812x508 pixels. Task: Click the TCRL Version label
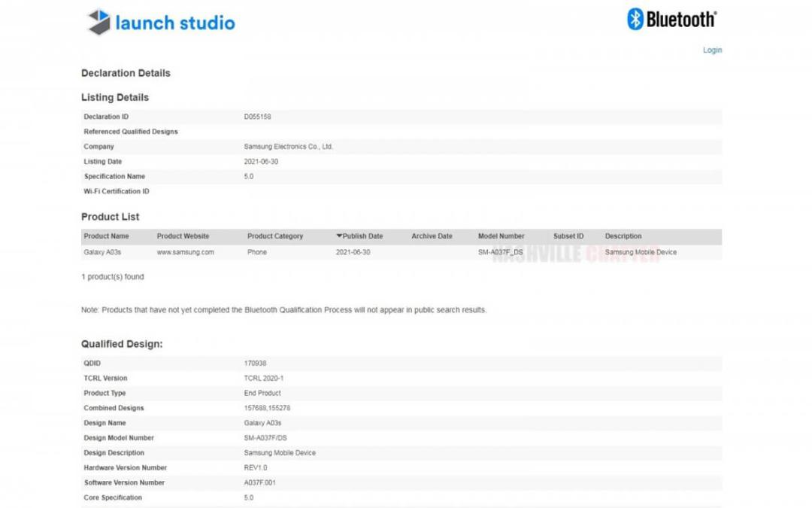(x=105, y=379)
